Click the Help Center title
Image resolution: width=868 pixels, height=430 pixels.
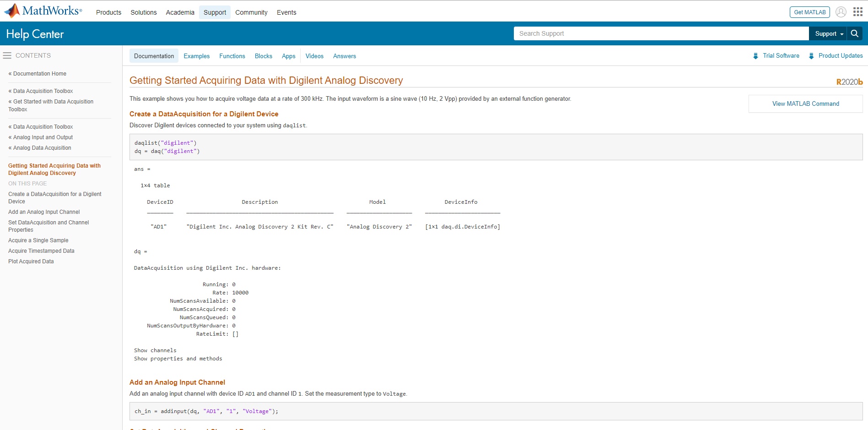tap(35, 34)
